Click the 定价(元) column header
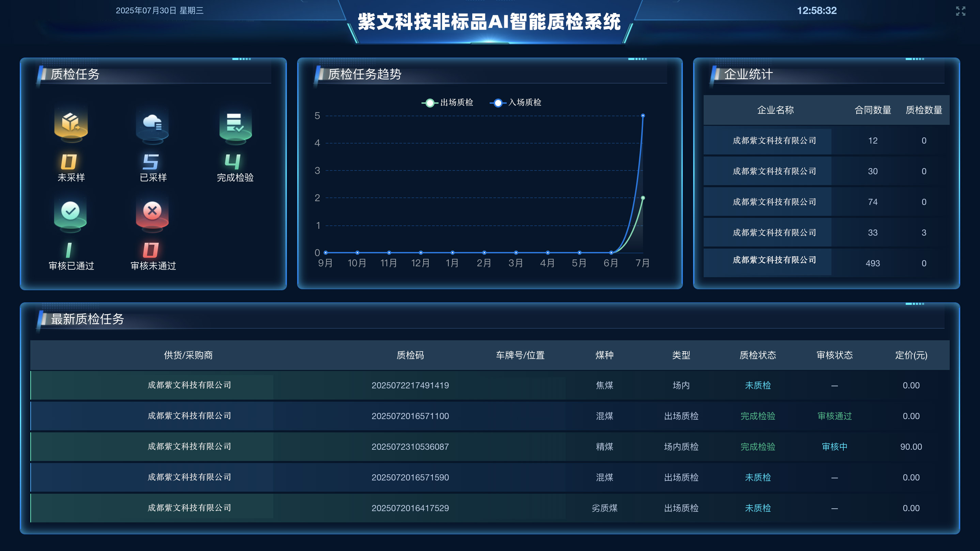Screen dimensions: 980x551 911,355
